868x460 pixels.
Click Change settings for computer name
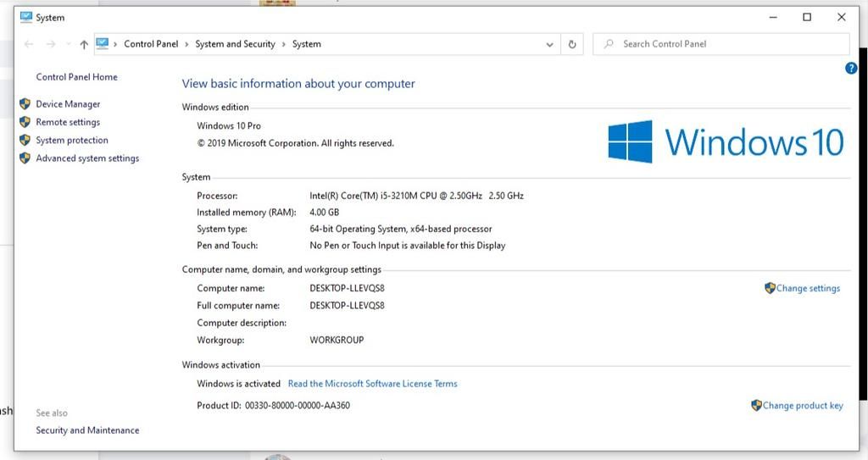coord(808,288)
